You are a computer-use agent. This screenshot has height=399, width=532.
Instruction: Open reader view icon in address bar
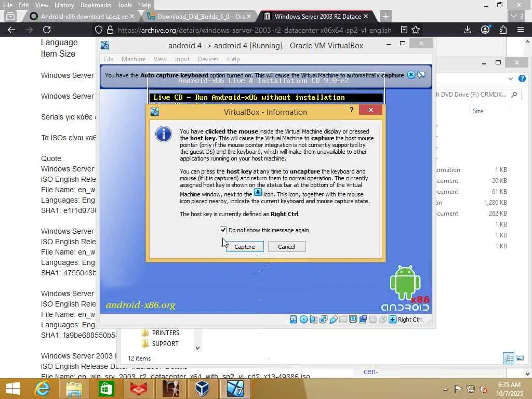click(404, 30)
